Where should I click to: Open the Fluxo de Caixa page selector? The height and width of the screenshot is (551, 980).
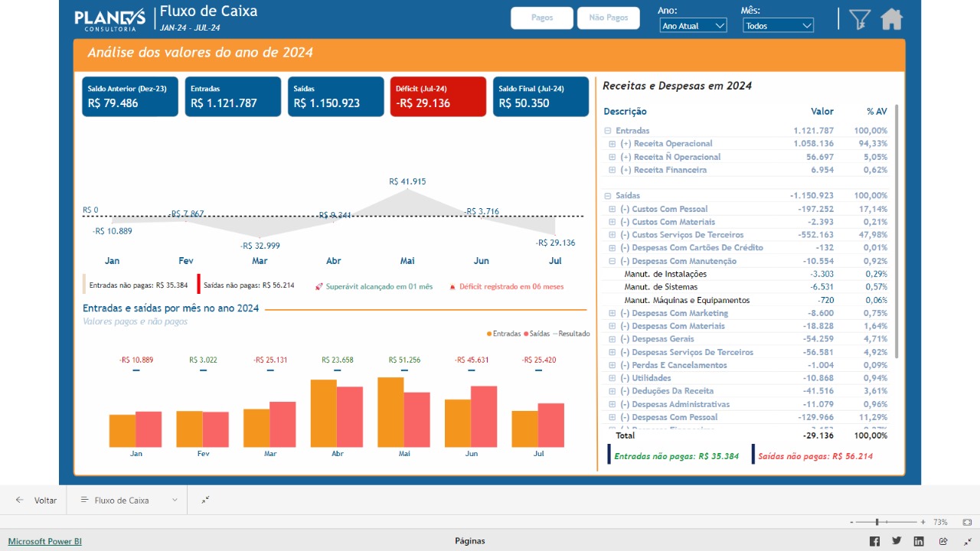coord(129,500)
